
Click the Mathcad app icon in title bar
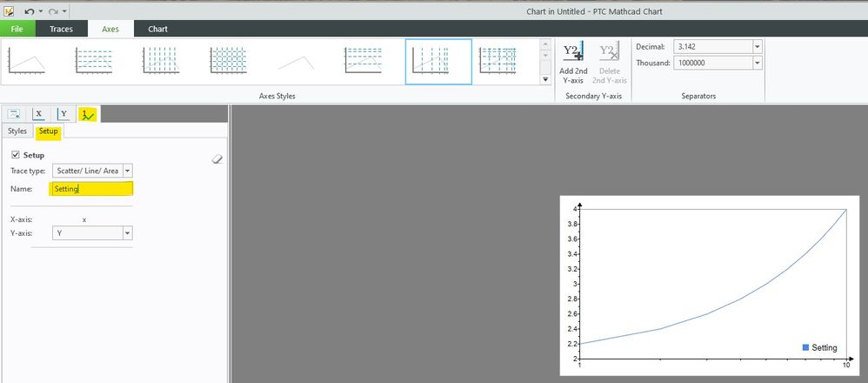tap(9, 11)
